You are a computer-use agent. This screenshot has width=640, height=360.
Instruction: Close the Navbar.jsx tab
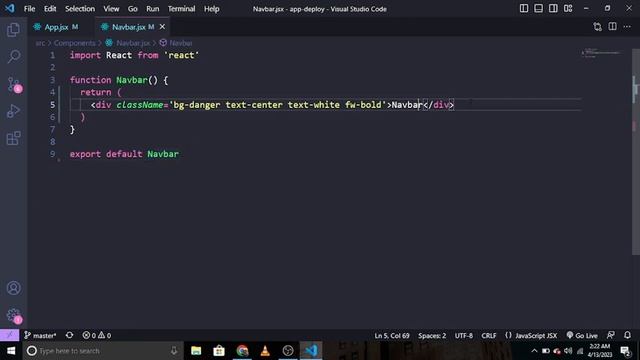pos(162,27)
